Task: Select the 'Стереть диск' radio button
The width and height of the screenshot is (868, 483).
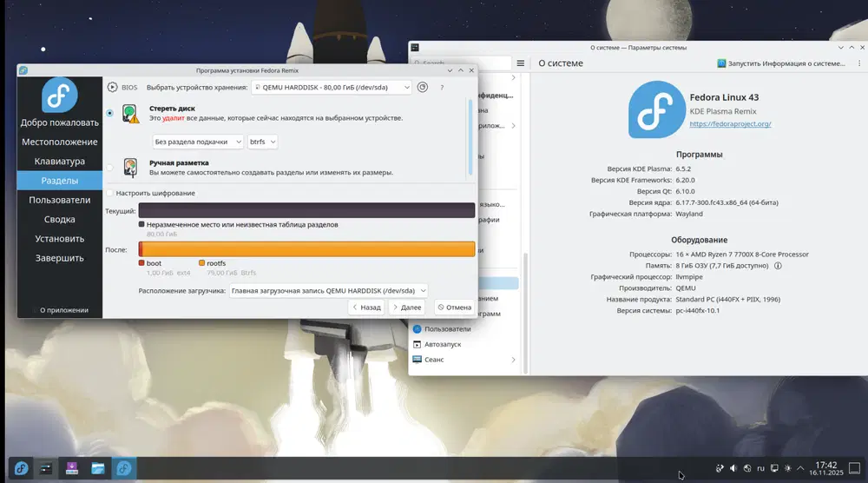Action: point(109,113)
